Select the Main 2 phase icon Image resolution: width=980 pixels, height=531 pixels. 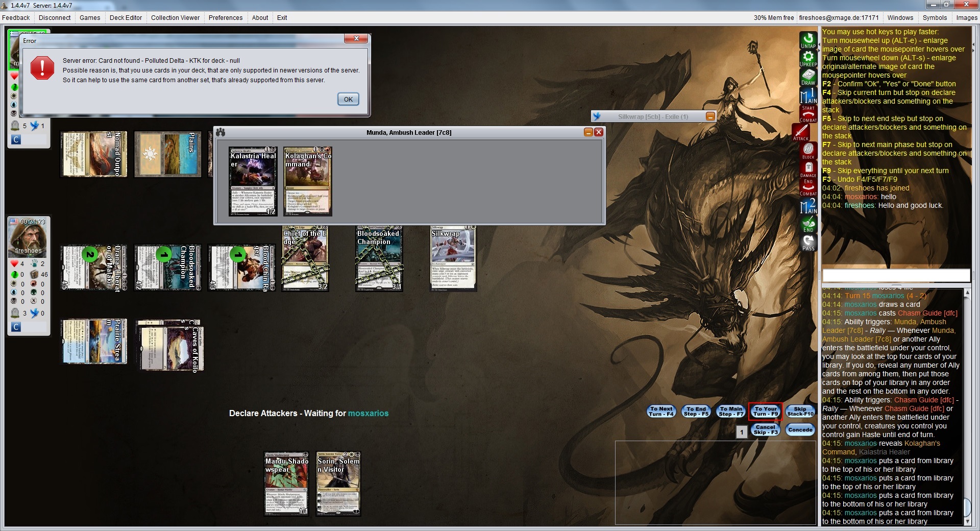point(808,206)
